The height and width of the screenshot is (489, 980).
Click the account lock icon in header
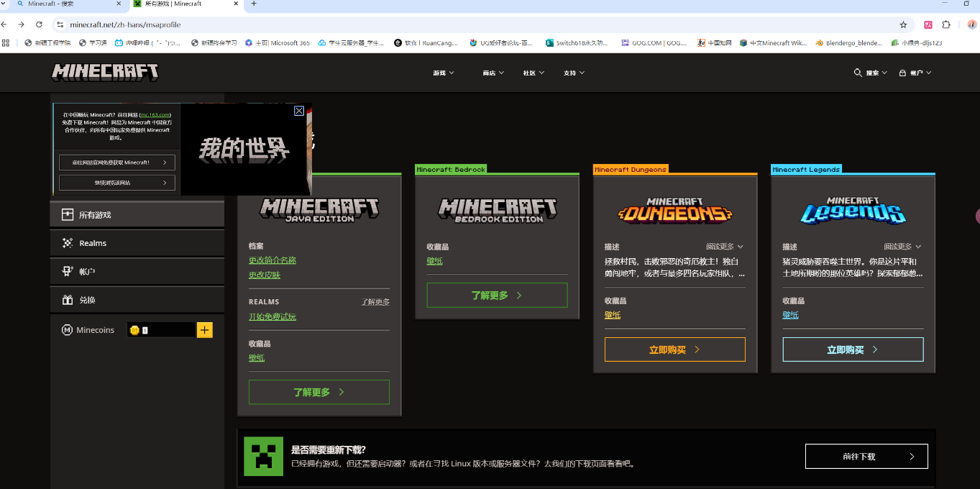[902, 73]
